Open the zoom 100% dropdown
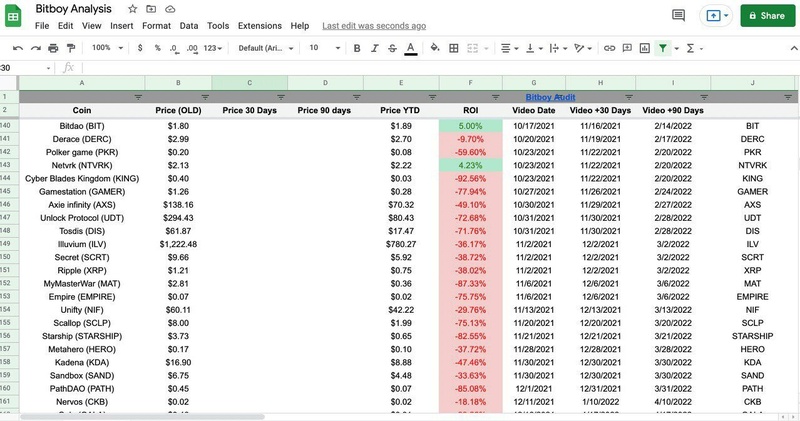Screen dimensions: 800x421 (x=108, y=48)
